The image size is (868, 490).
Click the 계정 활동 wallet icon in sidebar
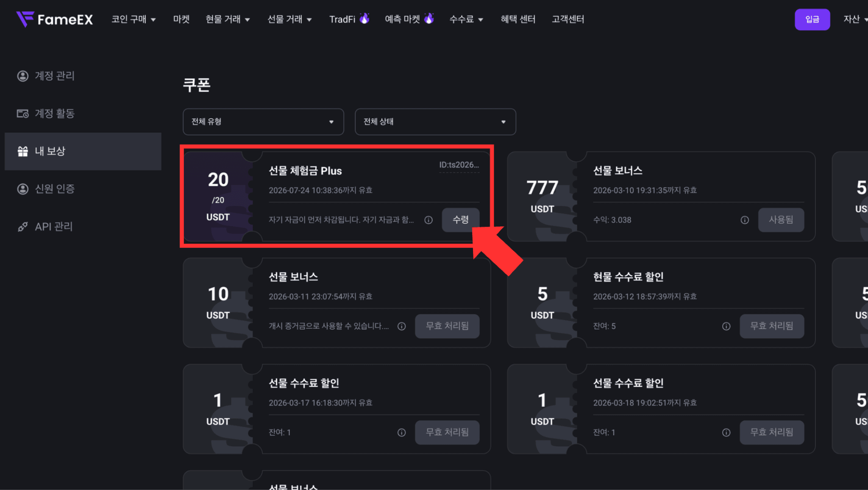[22, 114]
